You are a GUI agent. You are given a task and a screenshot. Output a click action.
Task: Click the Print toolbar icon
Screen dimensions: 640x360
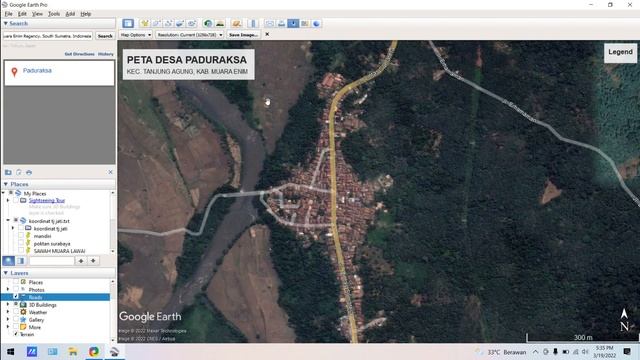click(281, 23)
